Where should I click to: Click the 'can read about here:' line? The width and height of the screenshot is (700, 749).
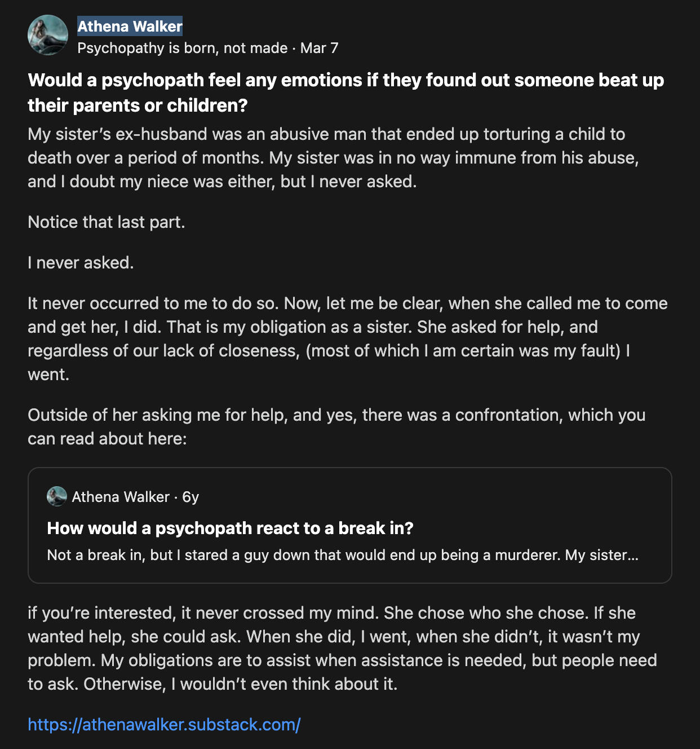107,439
